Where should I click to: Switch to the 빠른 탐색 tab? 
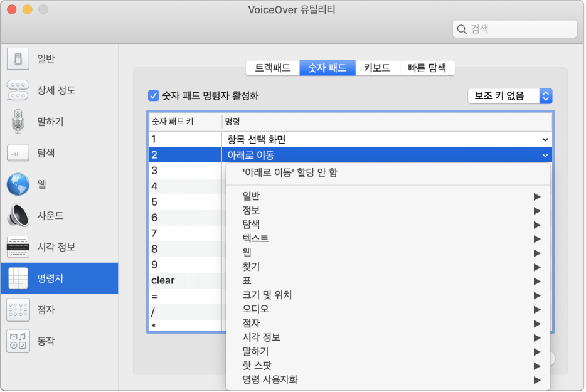pos(428,68)
